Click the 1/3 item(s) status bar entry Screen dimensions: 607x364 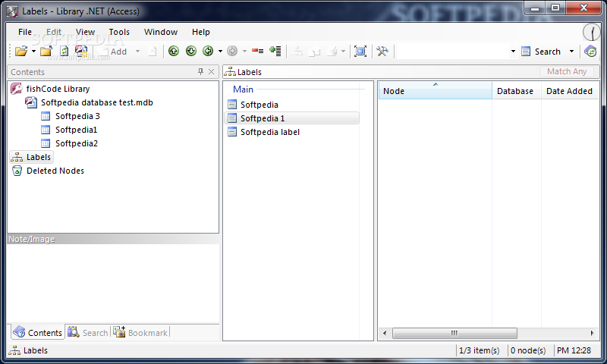pos(480,350)
